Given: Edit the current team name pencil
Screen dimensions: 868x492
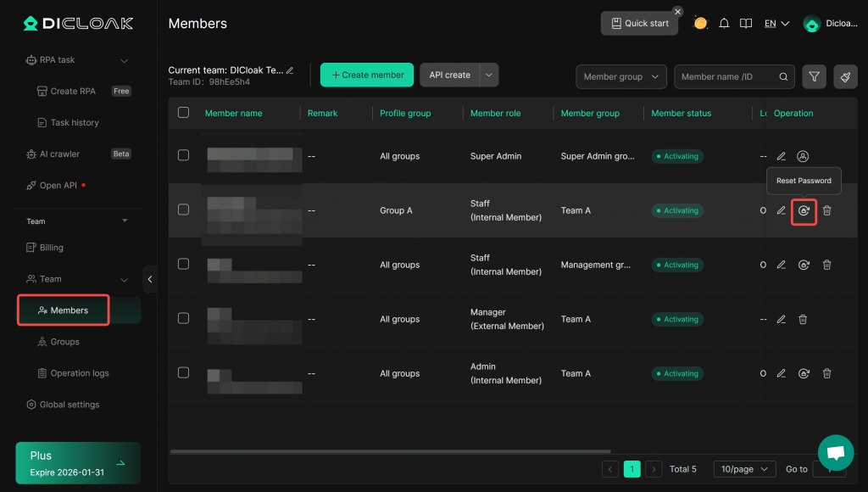Looking at the screenshot, I should [290, 70].
